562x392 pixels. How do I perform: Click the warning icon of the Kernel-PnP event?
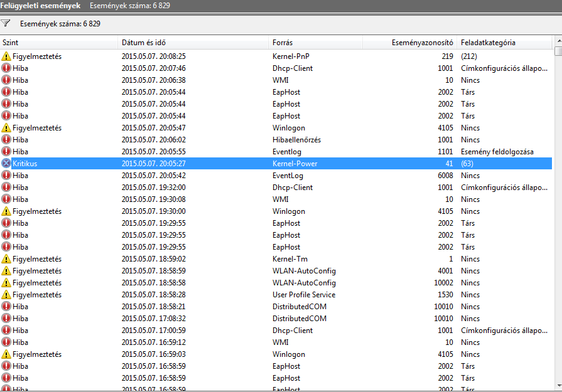coord(6,56)
